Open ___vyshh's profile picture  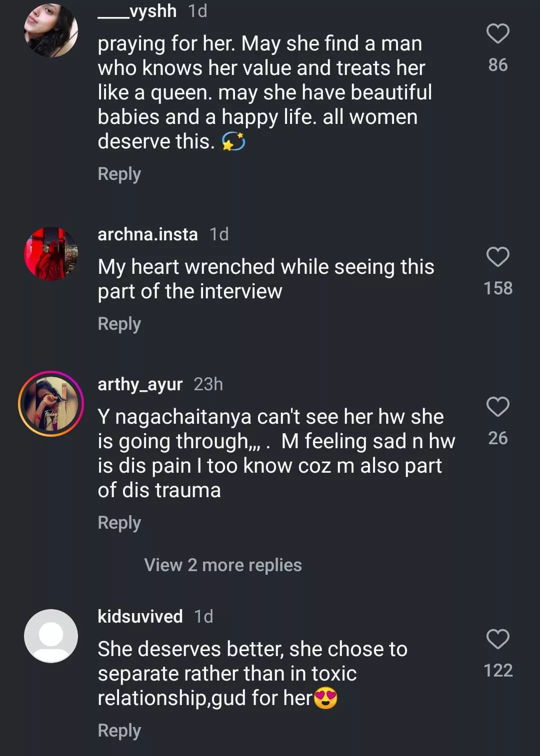coord(51,31)
